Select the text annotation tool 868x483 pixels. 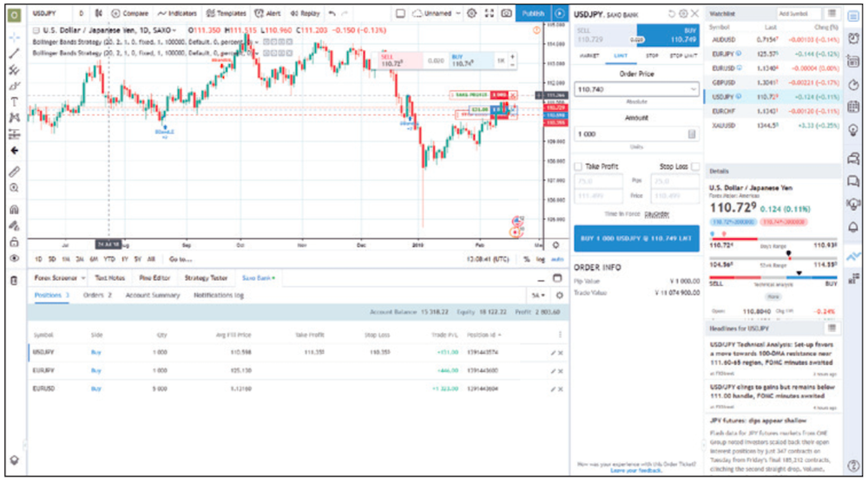coord(14,101)
